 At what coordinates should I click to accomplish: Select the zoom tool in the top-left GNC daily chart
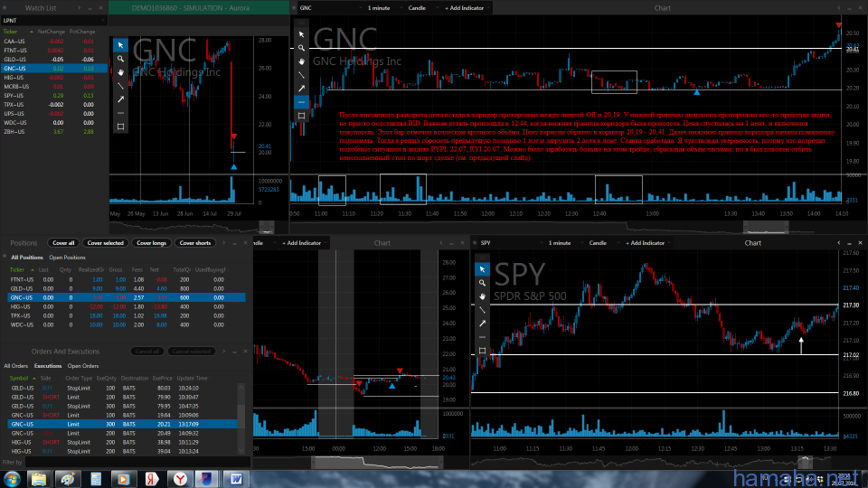[x=120, y=58]
